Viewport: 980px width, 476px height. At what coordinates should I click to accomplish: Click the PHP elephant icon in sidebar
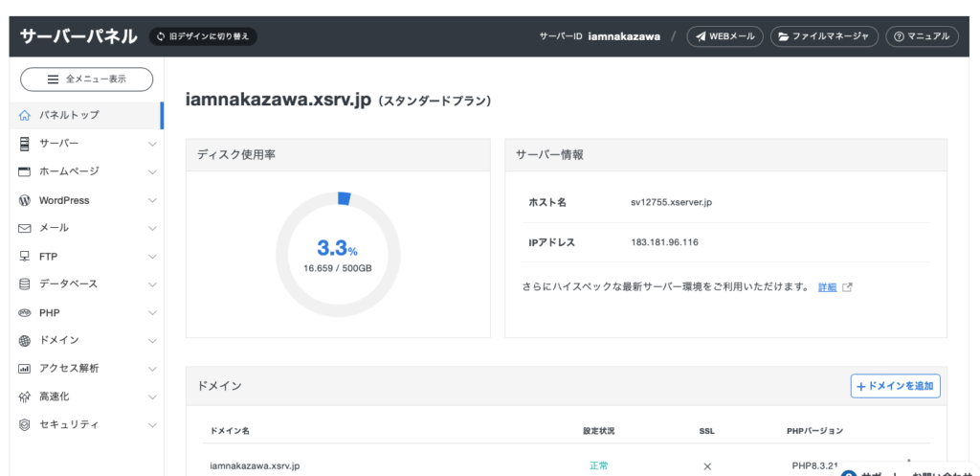(24, 313)
